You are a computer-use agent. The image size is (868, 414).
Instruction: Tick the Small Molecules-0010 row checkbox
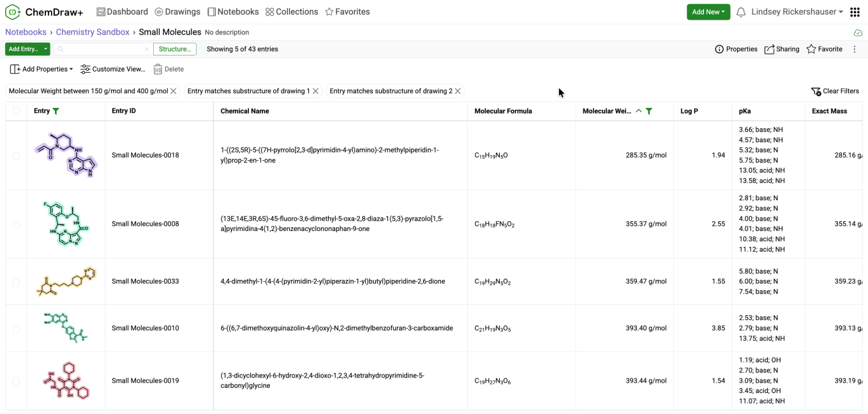pos(16,329)
